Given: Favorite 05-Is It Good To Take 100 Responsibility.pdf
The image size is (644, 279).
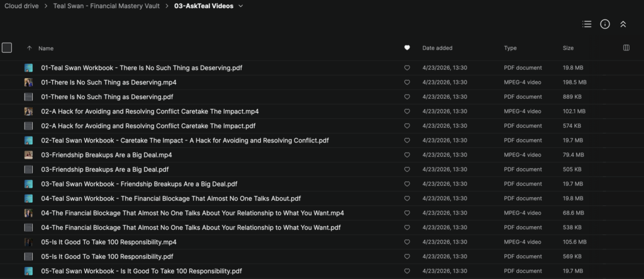Looking at the screenshot, I should [407, 256].
